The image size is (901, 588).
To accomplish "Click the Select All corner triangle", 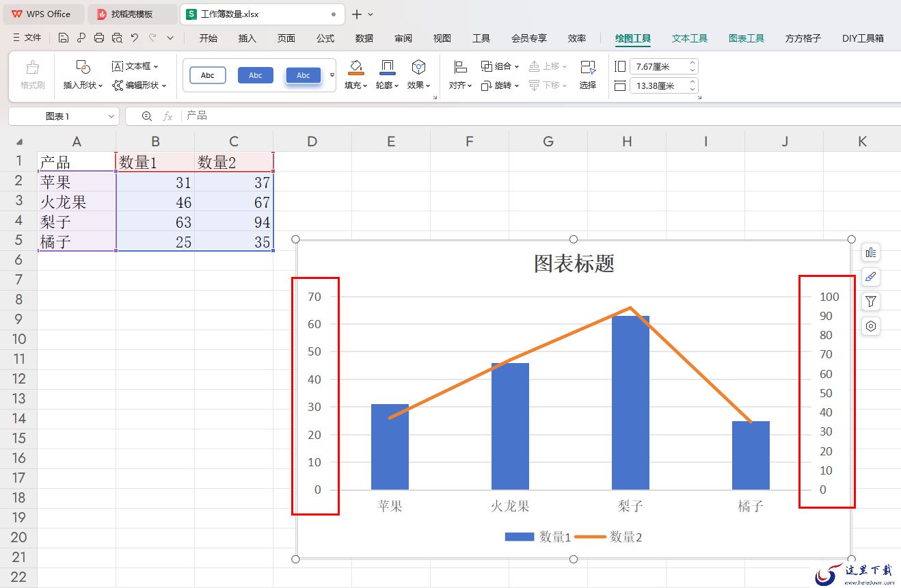I will (19, 142).
